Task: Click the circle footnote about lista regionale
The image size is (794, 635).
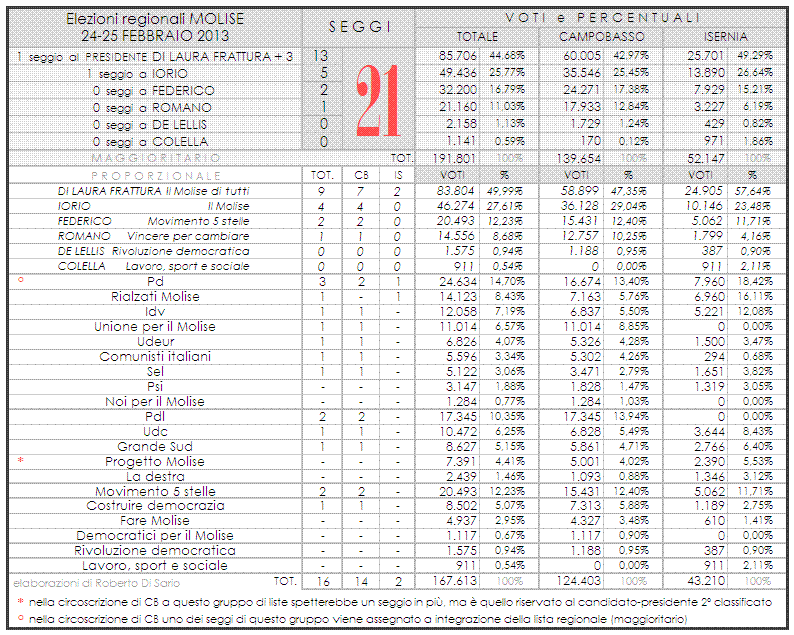Action: [352, 619]
